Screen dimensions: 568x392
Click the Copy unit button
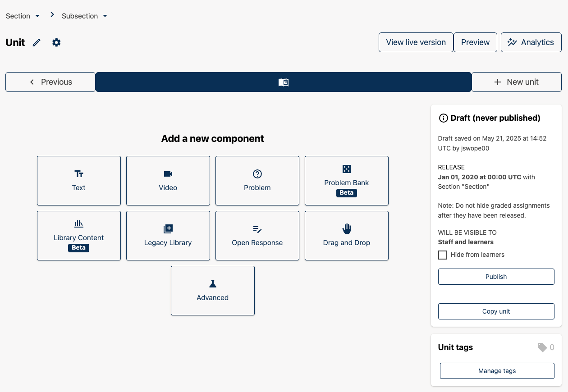496,311
